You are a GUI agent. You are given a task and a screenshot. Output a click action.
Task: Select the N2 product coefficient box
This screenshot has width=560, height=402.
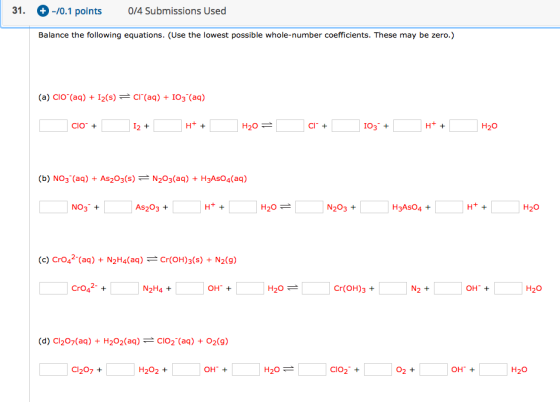393,288
